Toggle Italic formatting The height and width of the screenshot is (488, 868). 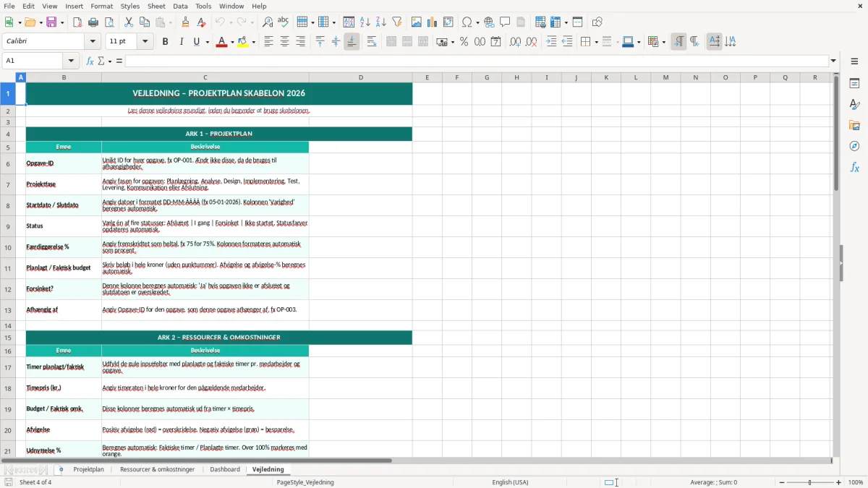tap(182, 42)
